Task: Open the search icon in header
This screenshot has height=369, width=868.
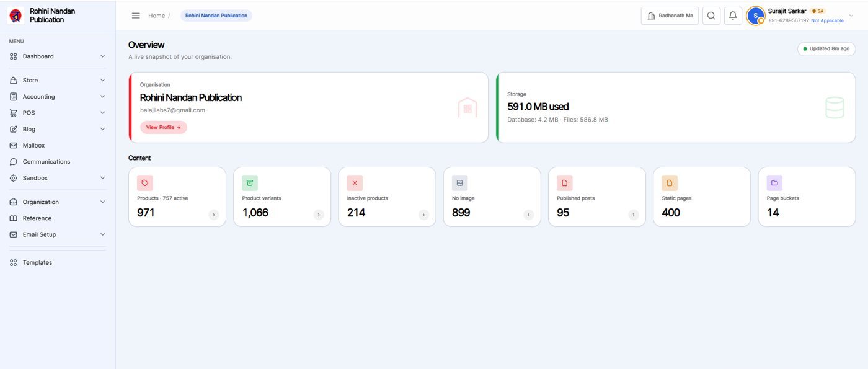Action: click(711, 16)
